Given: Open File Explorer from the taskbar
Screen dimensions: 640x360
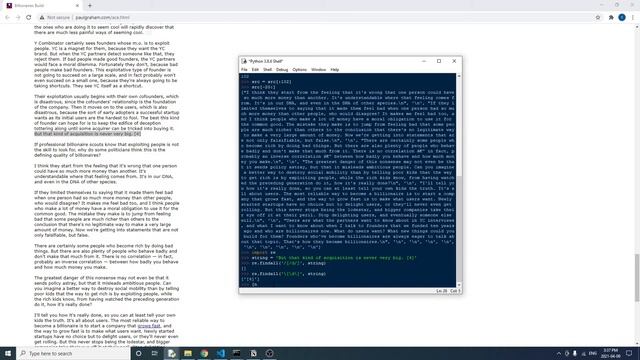Looking at the screenshot, I should (x=188, y=353).
